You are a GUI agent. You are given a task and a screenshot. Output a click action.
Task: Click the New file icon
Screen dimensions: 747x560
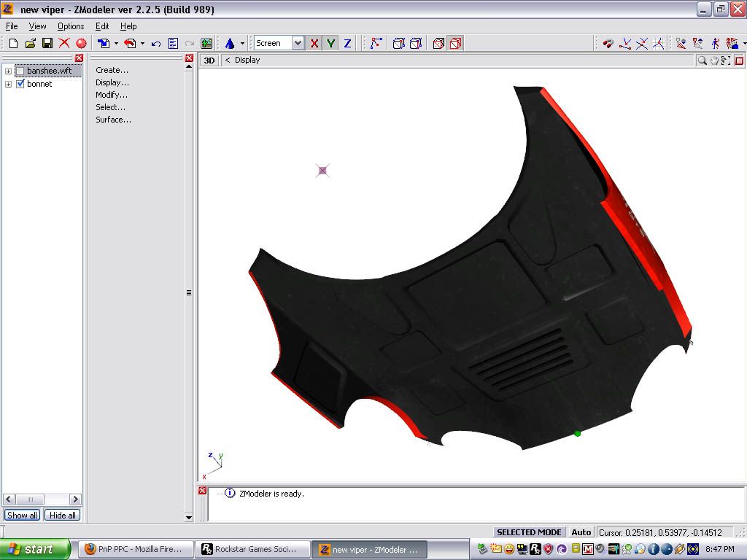(13, 44)
